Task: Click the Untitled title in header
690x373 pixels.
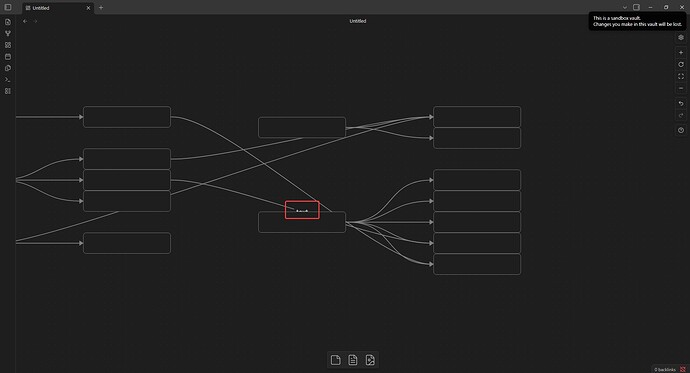Action: click(x=358, y=21)
